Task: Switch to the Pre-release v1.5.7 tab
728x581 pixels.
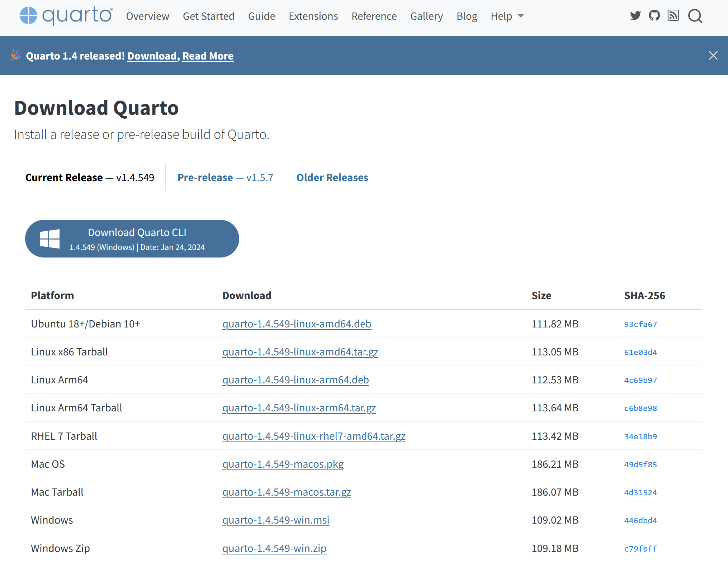Action: 225,178
